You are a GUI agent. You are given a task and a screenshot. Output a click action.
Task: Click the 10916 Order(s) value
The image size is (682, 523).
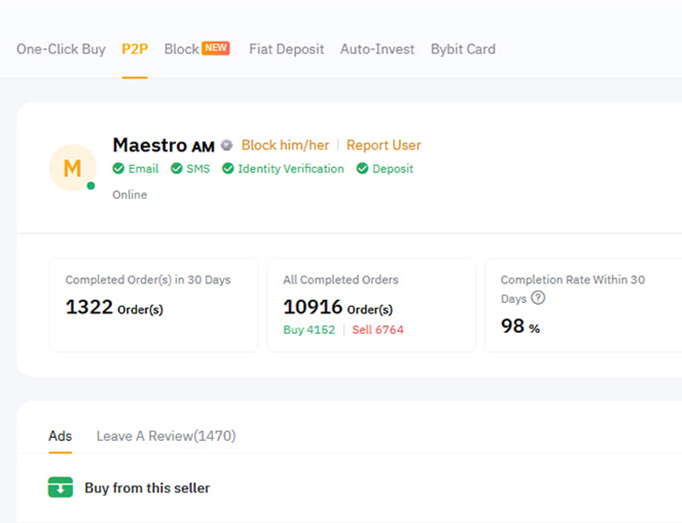click(338, 307)
